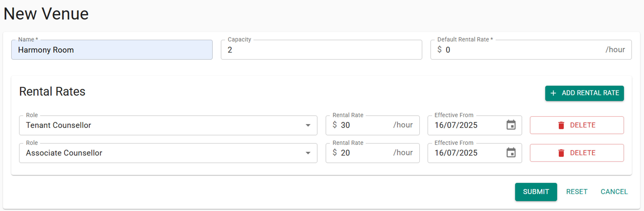Expand the Tenant Counsellor role dropdown arrow
Image resolution: width=644 pixels, height=211 pixels.
tap(308, 125)
